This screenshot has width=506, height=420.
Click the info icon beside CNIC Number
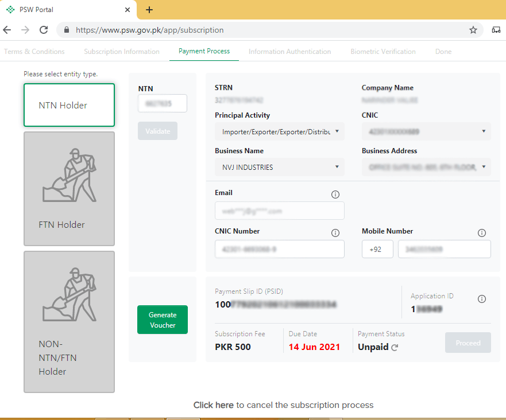[335, 233]
